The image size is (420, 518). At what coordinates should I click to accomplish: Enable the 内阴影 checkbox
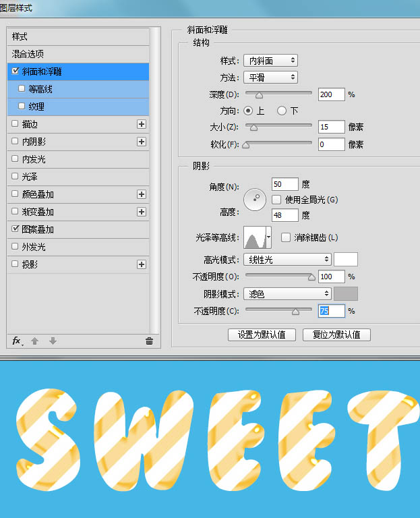[15, 142]
